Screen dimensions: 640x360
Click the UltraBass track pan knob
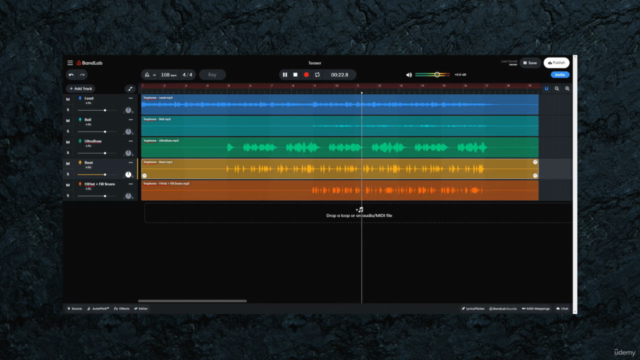[x=128, y=153]
